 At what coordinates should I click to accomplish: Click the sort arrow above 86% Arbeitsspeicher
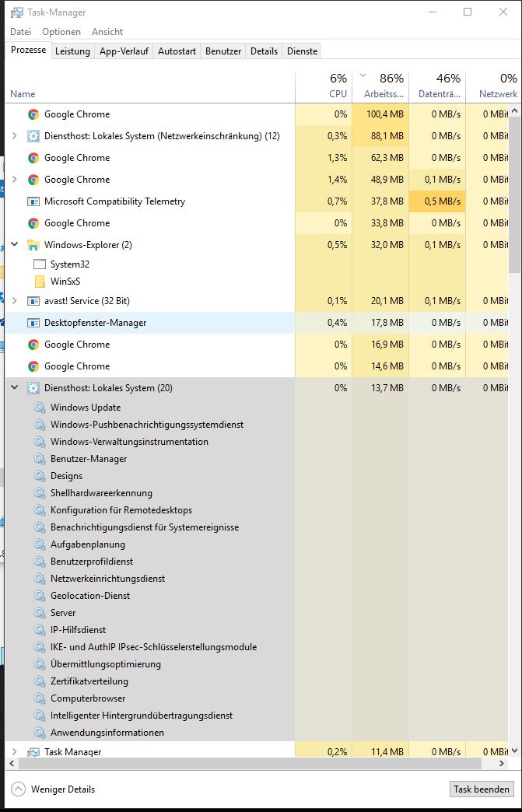(363, 76)
